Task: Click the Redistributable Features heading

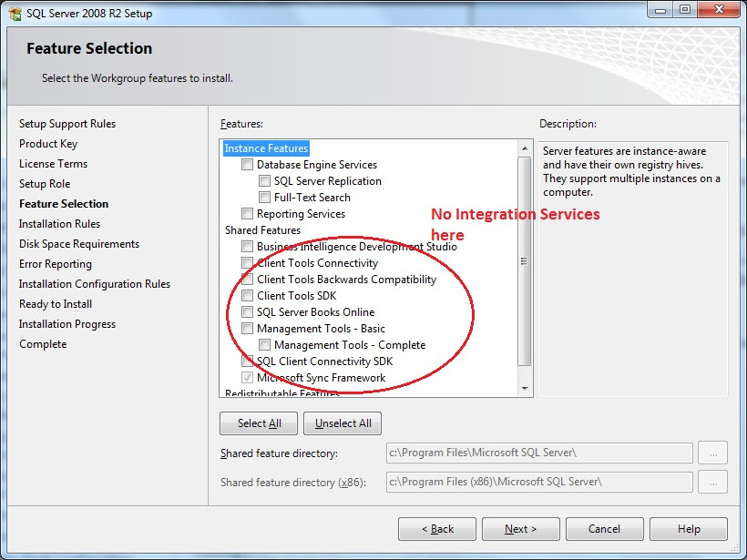Action: 281,393
